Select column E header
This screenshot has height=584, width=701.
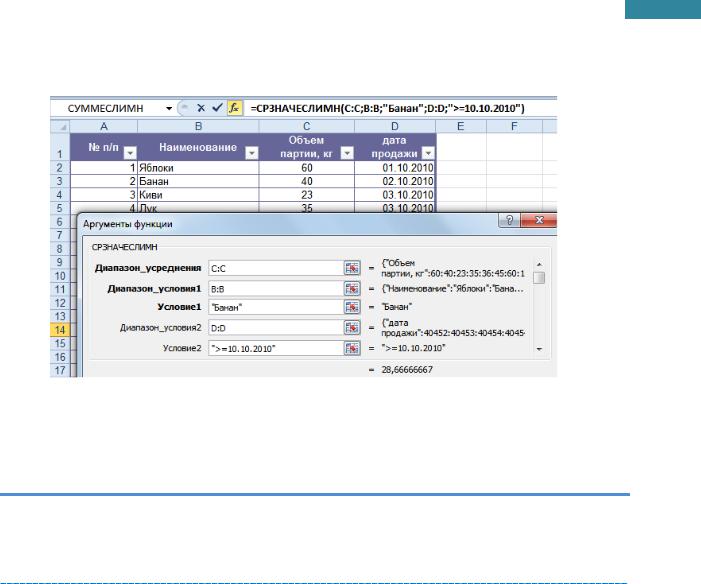[x=460, y=127]
